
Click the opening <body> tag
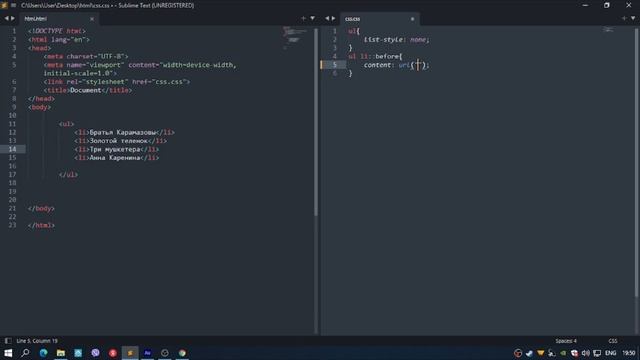pos(40,107)
